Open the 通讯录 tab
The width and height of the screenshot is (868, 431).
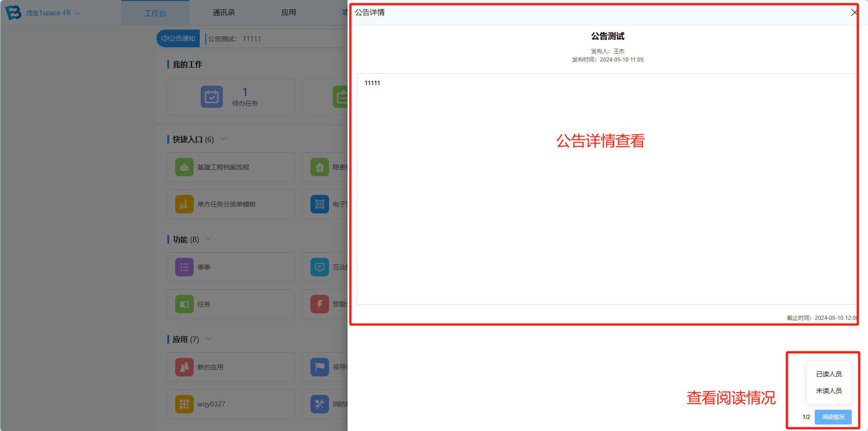224,12
